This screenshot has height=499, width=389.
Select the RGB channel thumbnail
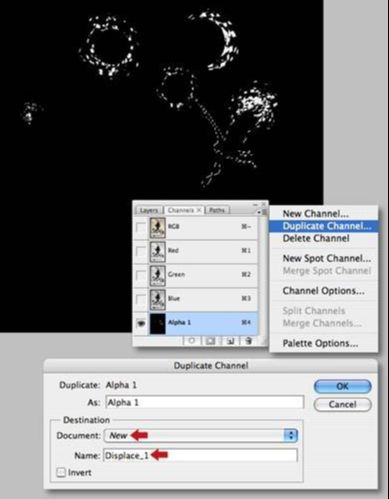pos(157,228)
